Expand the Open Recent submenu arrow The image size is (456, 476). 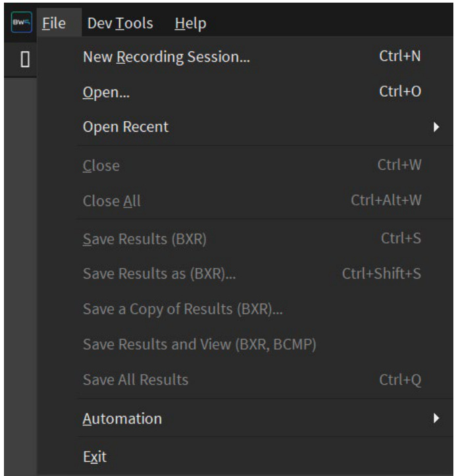[436, 127]
